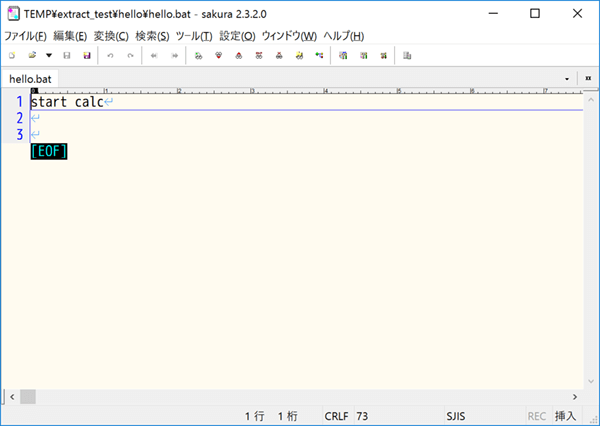Click the [EOF] marker

tap(49, 151)
